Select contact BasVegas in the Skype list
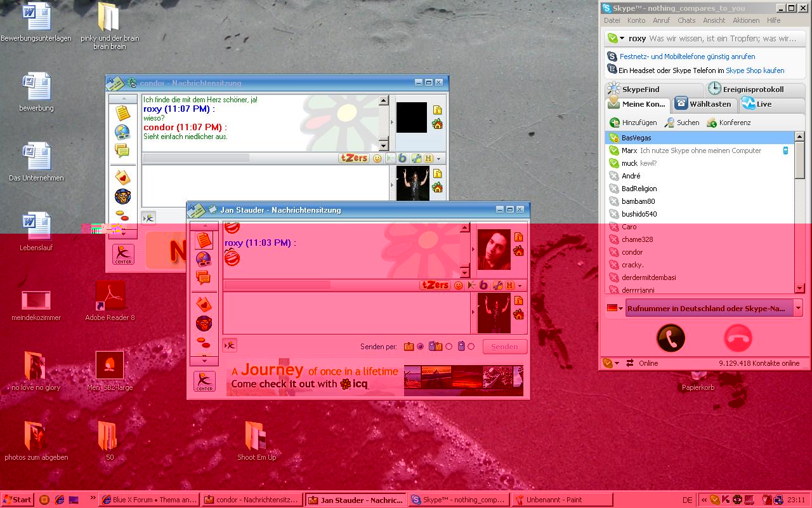Image resolution: width=812 pixels, height=508 pixels. pyautogui.click(x=636, y=138)
